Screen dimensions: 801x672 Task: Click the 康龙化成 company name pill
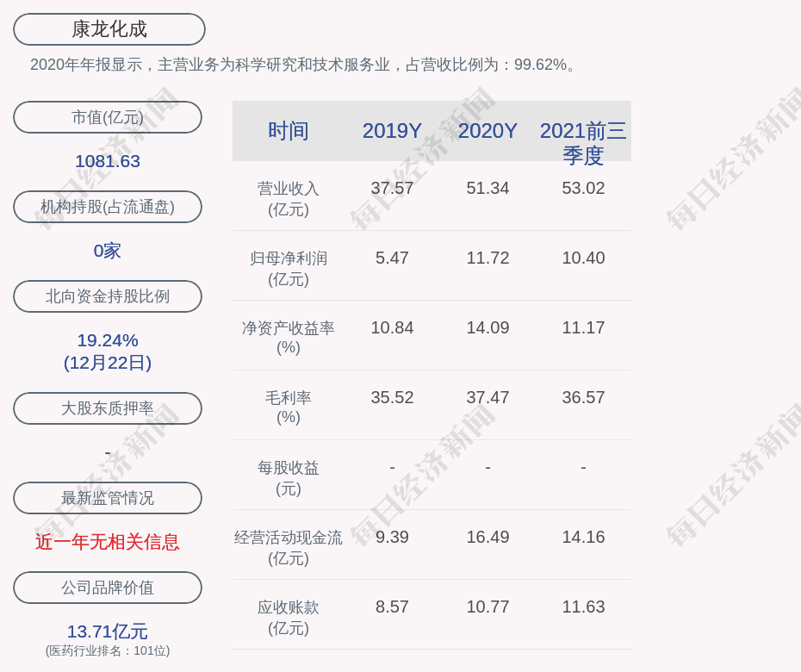coord(109,29)
